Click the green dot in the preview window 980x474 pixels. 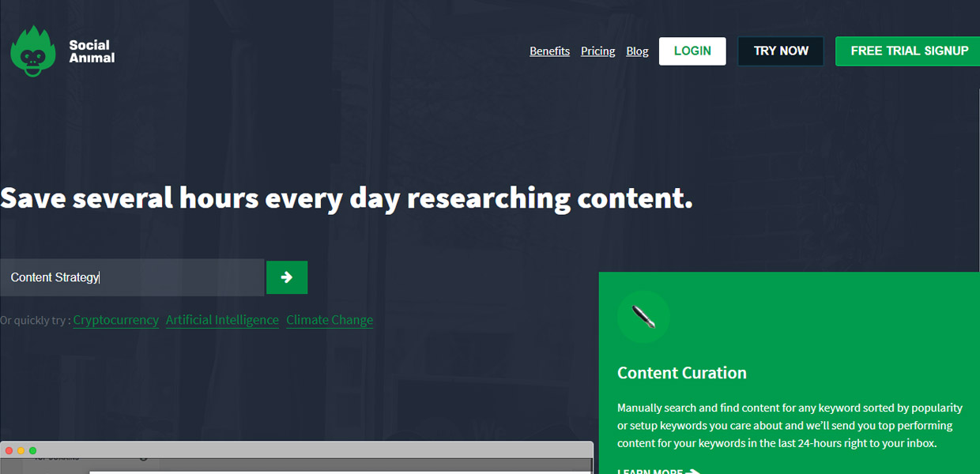pos(33,450)
